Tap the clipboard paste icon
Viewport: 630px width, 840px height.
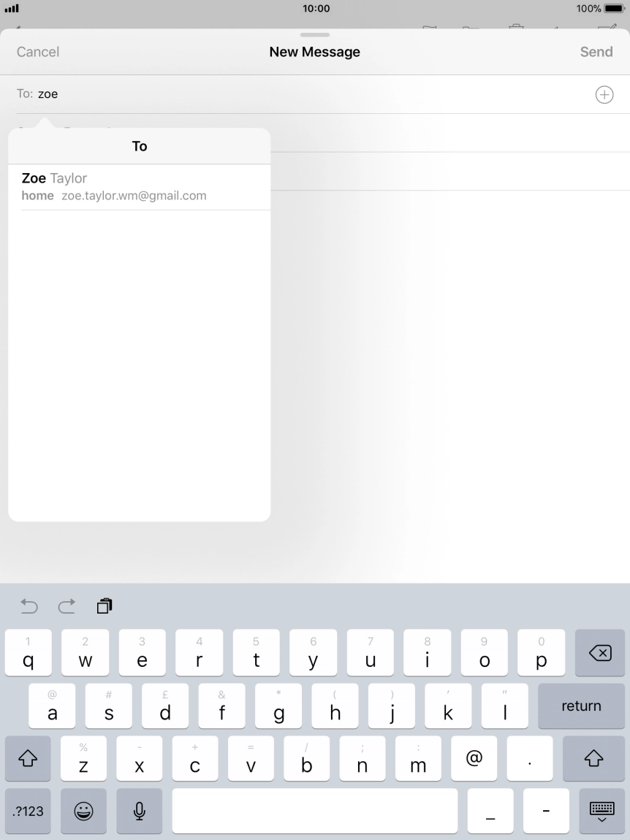click(105, 606)
